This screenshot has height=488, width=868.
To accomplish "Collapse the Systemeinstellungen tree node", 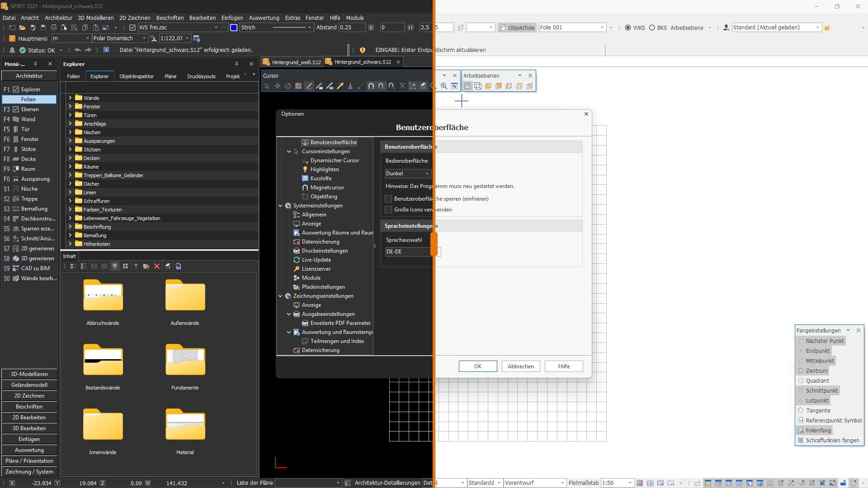I will click(280, 206).
